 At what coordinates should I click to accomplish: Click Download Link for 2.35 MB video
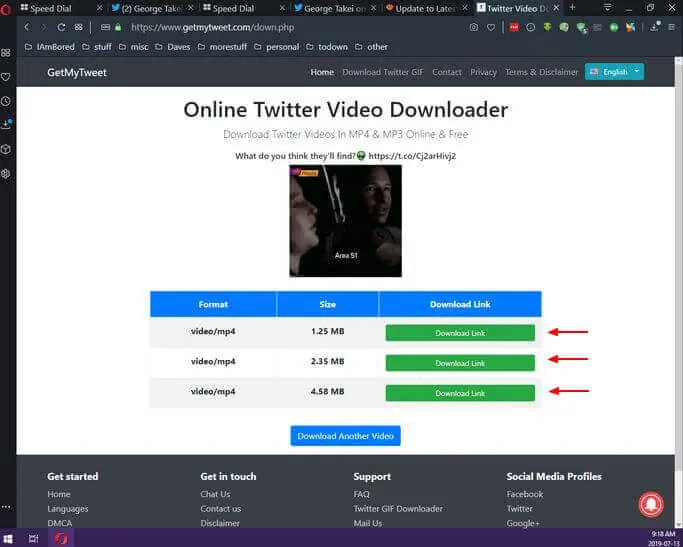(x=460, y=363)
